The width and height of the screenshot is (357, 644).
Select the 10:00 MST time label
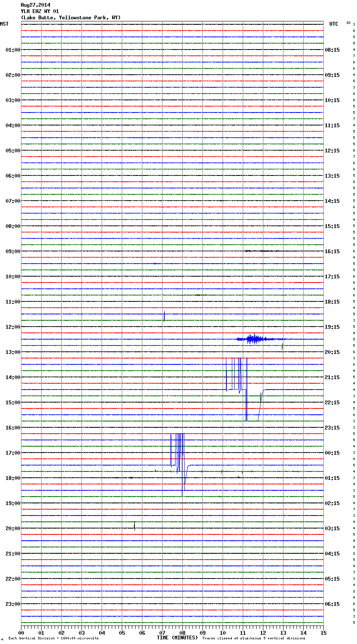13,277
